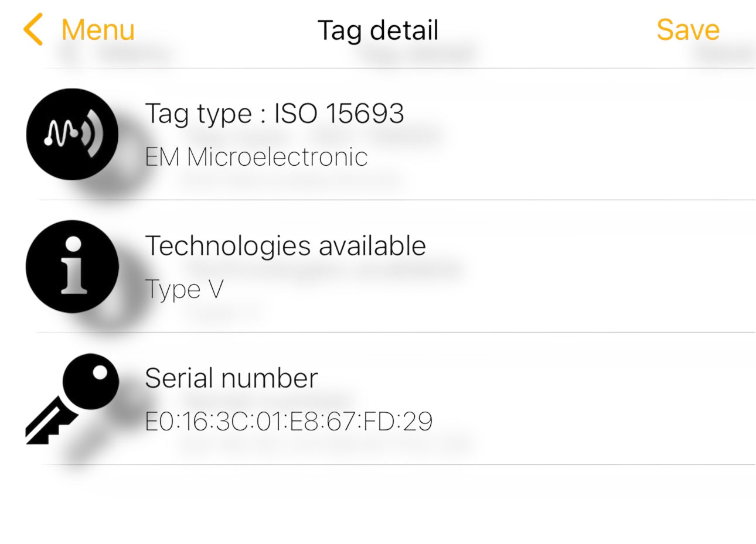The height and width of the screenshot is (544, 756).
Task: Tap the EM Microelectronic manufacturer text
Action: (256, 157)
